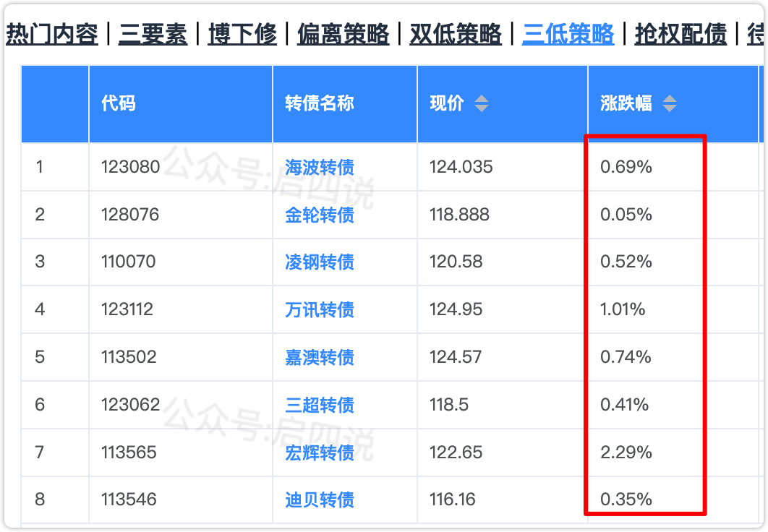Click bond code 123080 cell

(x=130, y=167)
